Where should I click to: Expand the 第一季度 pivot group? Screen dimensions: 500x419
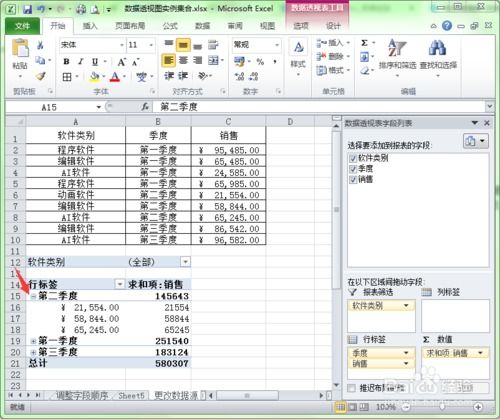pyautogui.click(x=33, y=341)
